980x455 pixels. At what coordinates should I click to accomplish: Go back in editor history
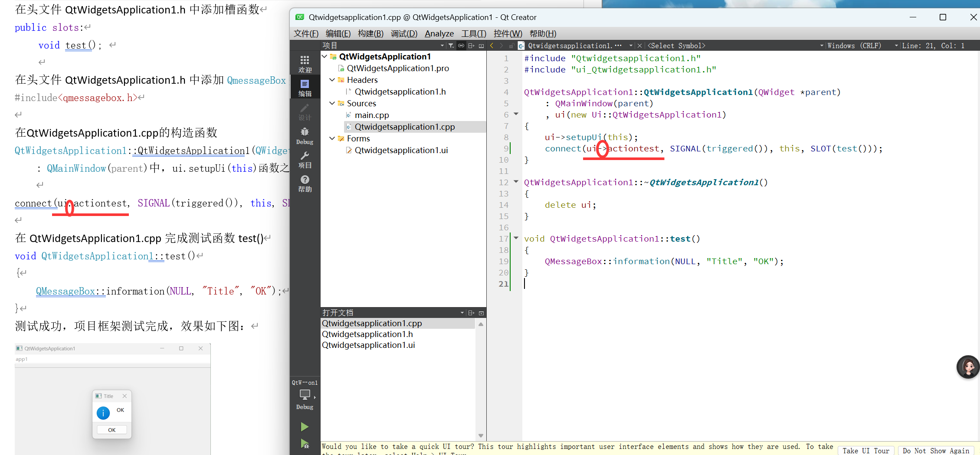[492, 46]
